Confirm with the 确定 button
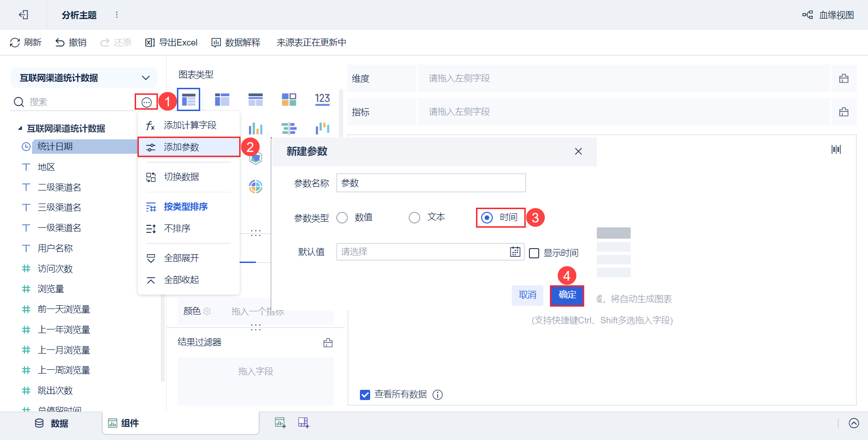This screenshot has height=440, width=868. 567,295
